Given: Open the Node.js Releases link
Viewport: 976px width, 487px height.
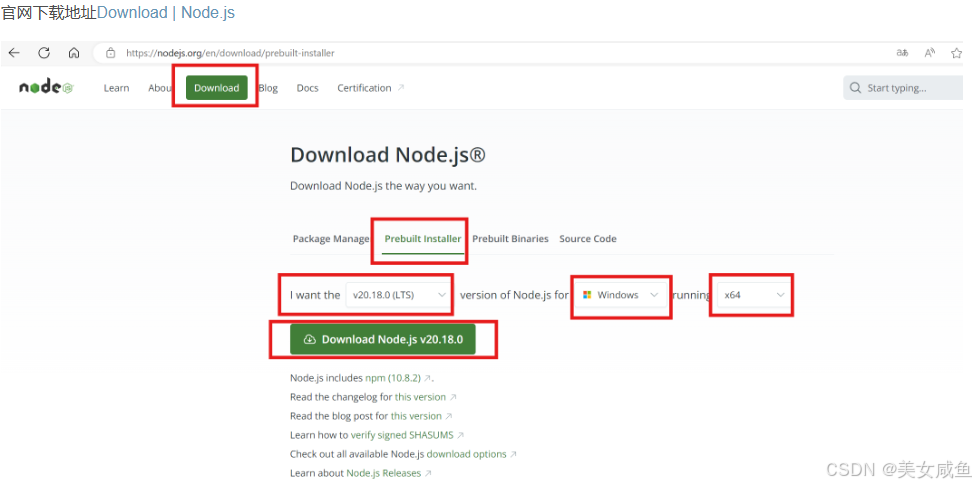Looking at the screenshot, I should (388, 473).
